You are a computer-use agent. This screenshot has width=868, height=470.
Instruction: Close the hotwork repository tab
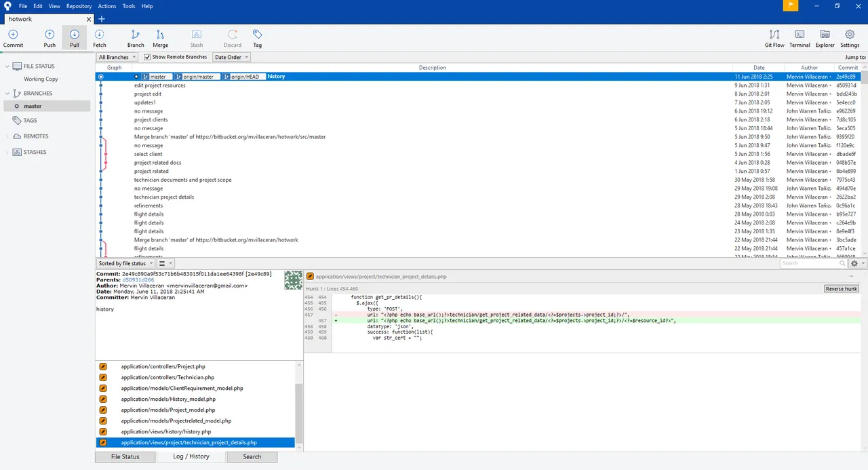click(89, 19)
